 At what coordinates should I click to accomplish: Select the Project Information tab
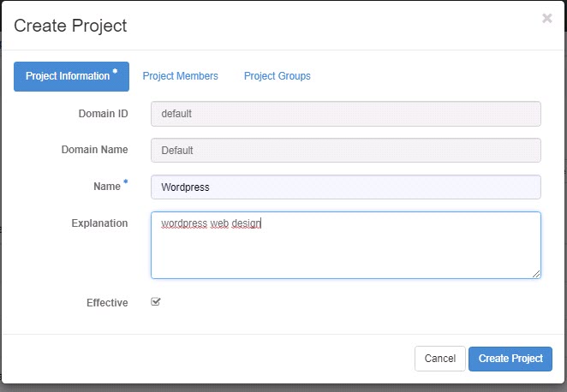[x=71, y=76]
